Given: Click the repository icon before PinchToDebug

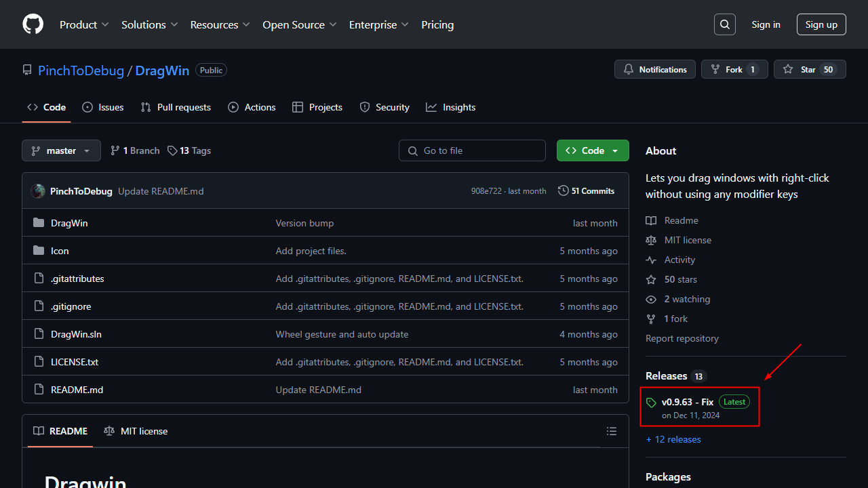Looking at the screenshot, I should (x=27, y=70).
